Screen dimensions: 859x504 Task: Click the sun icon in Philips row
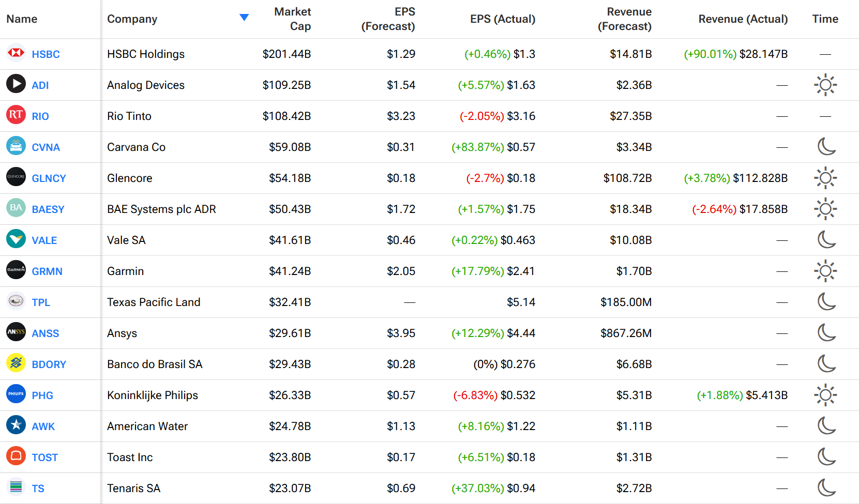coord(825,395)
